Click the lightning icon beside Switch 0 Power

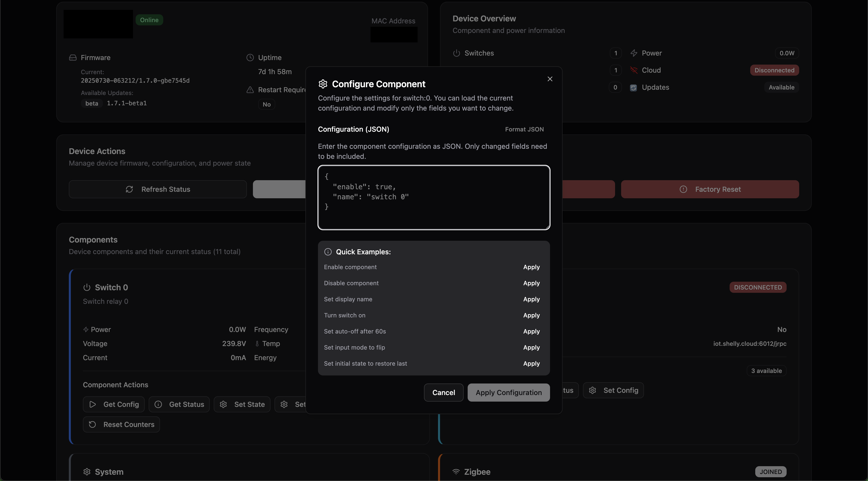(x=86, y=330)
